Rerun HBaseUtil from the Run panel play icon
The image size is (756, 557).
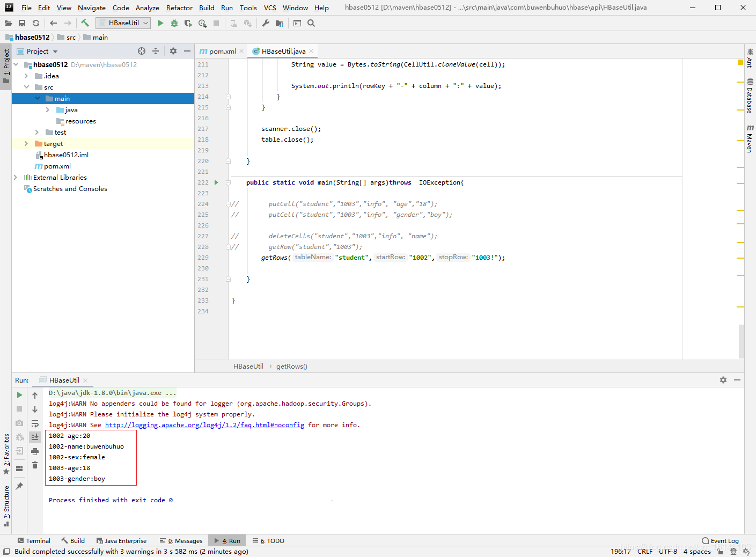point(19,395)
